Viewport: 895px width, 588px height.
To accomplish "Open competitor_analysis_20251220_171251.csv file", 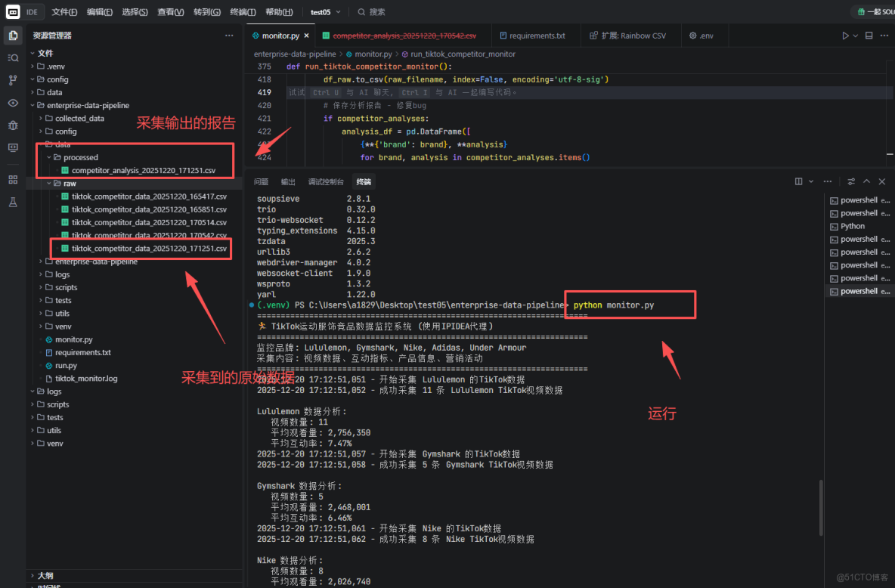I will (144, 170).
